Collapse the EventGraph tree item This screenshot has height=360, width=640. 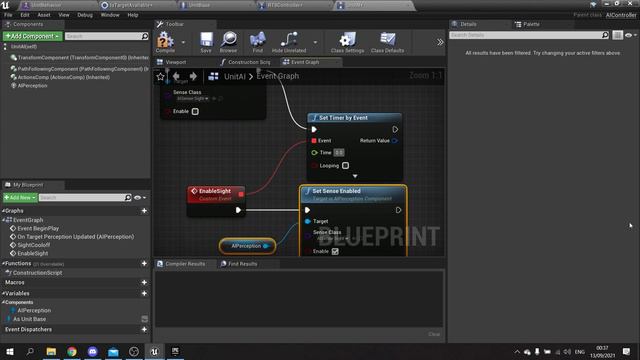click(x=4, y=220)
